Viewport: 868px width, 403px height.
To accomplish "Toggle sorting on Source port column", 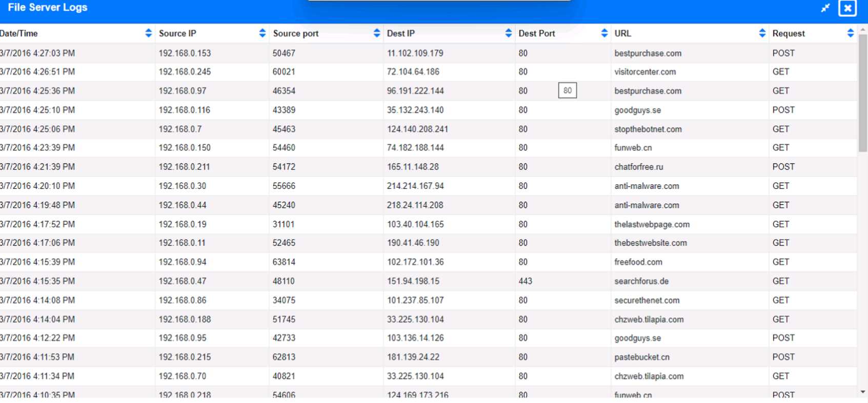I will [377, 33].
